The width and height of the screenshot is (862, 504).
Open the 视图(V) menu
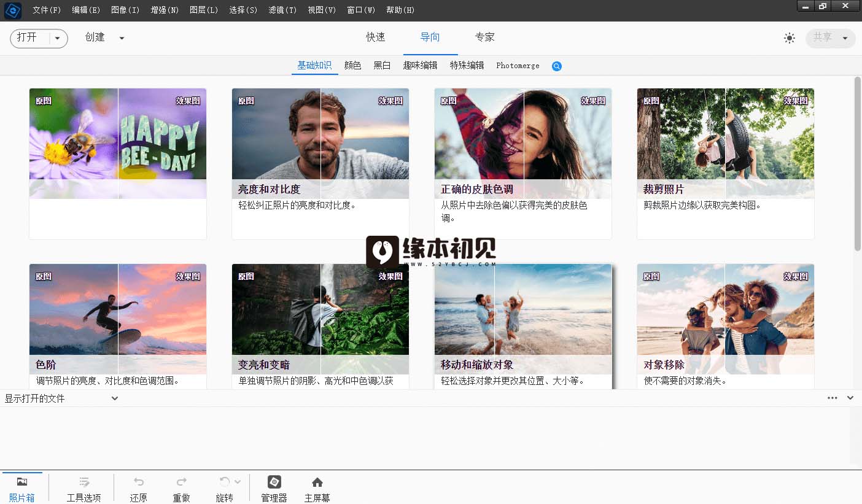tap(322, 10)
